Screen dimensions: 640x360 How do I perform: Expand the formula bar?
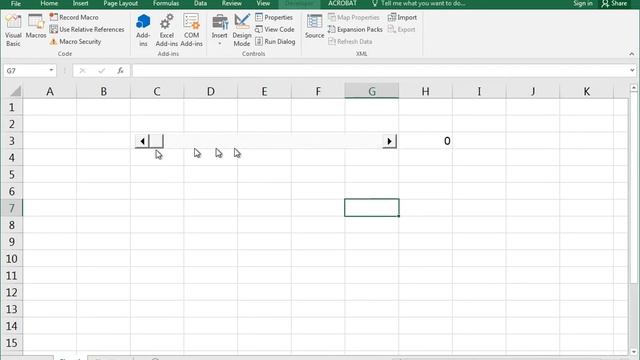point(632,71)
